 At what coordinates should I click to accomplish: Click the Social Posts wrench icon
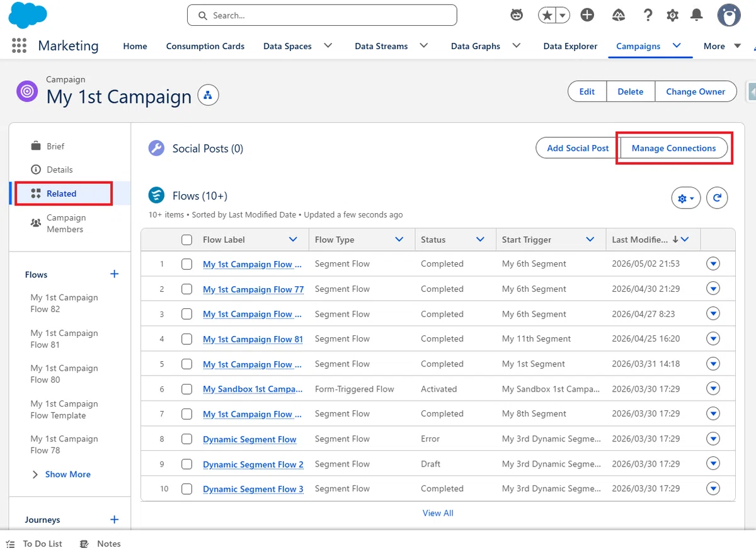(x=156, y=148)
